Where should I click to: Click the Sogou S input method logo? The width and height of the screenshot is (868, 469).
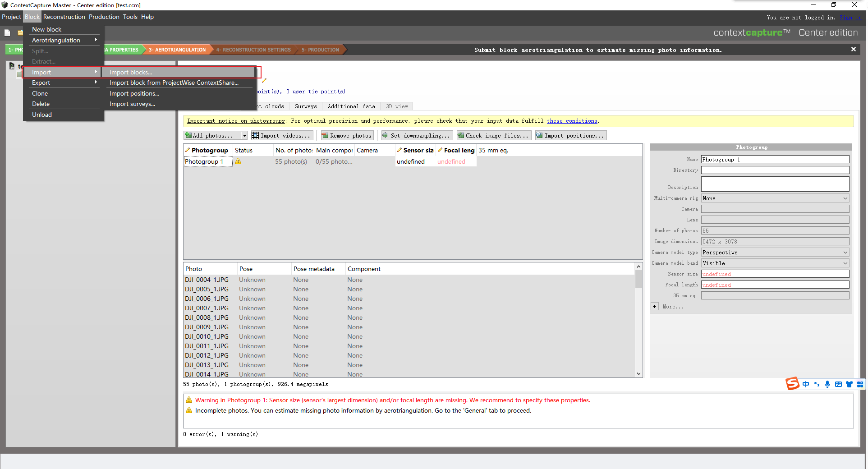[x=792, y=384]
